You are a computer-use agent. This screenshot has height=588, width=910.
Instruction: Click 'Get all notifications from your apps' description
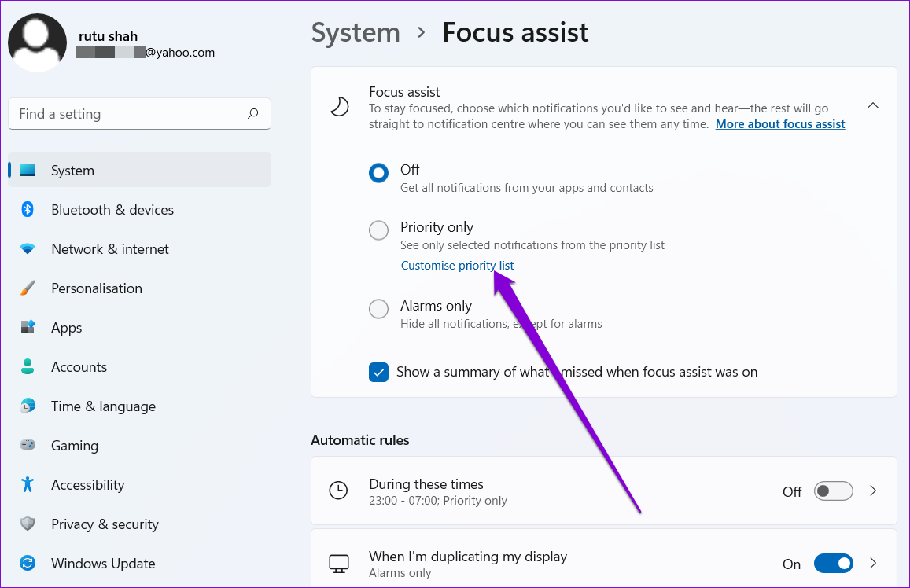[526, 188]
